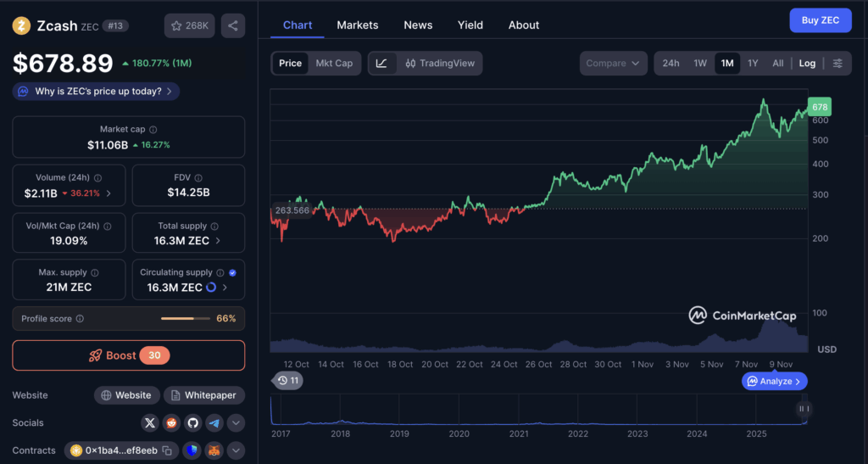This screenshot has height=464, width=868.
Task: Click the 19.09% Vol/Mkt Cap value
Action: (69, 241)
